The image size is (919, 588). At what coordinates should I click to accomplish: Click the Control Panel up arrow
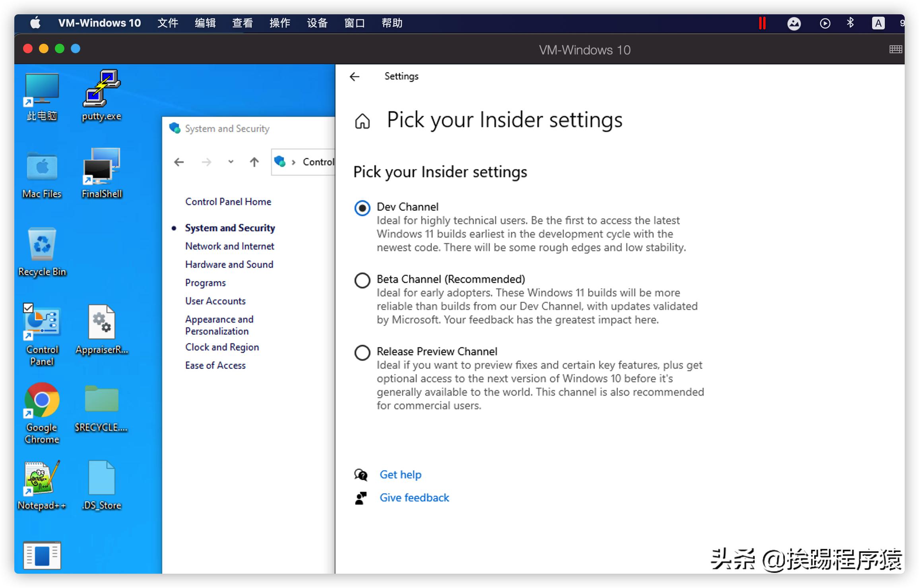point(254,162)
